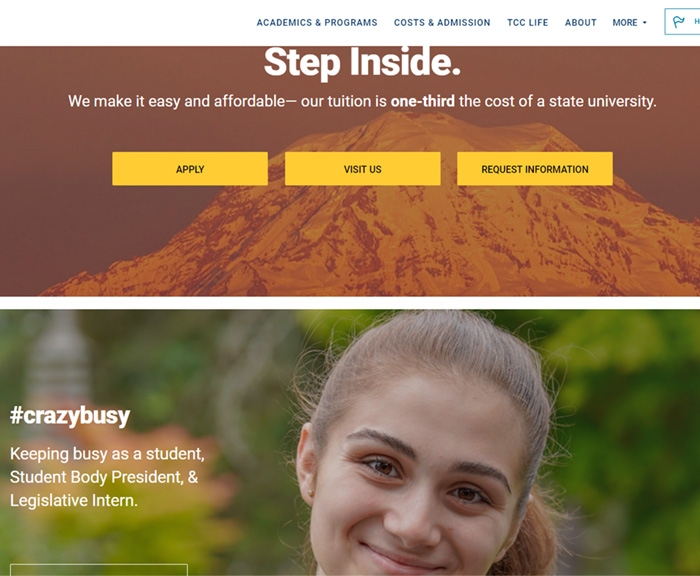Click the white band between the sections
Image resolution: width=700 pixels, height=576 pixels.
pyautogui.click(x=350, y=303)
